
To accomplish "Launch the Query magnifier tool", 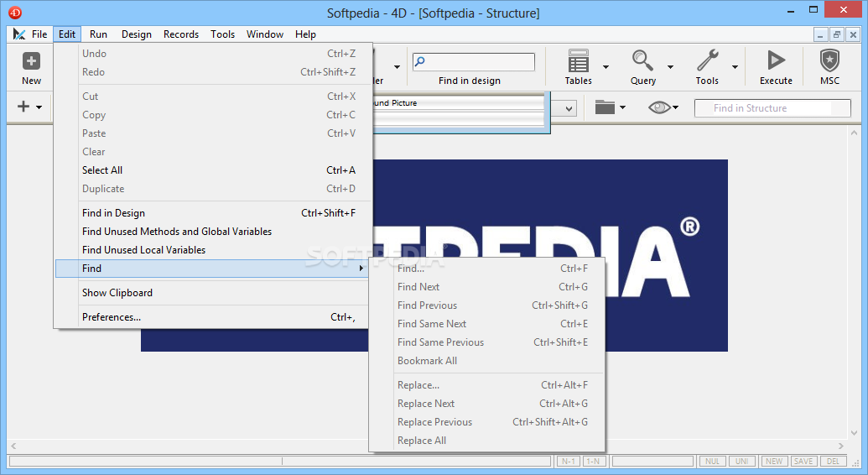I will (642, 60).
